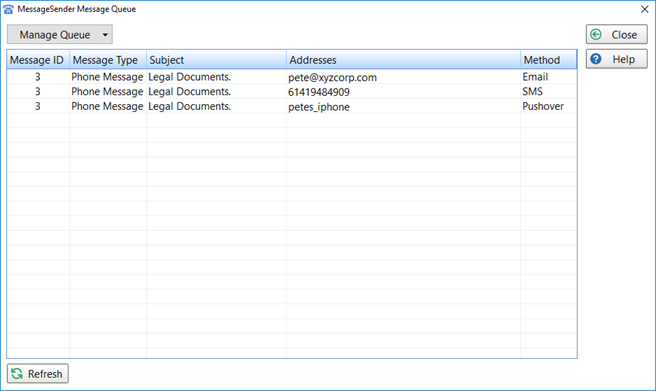Click the green back-arrow icon on Close
Screen dimensions: 656x391
[x=596, y=34]
